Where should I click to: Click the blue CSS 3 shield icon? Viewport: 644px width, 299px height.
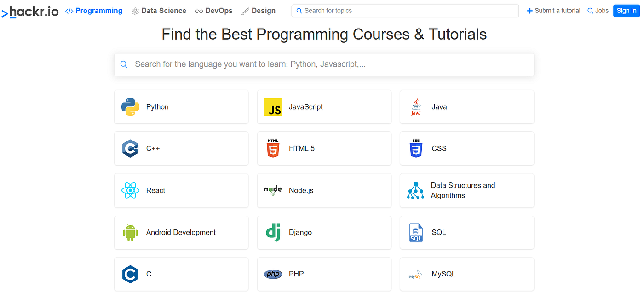pyautogui.click(x=416, y=148)
